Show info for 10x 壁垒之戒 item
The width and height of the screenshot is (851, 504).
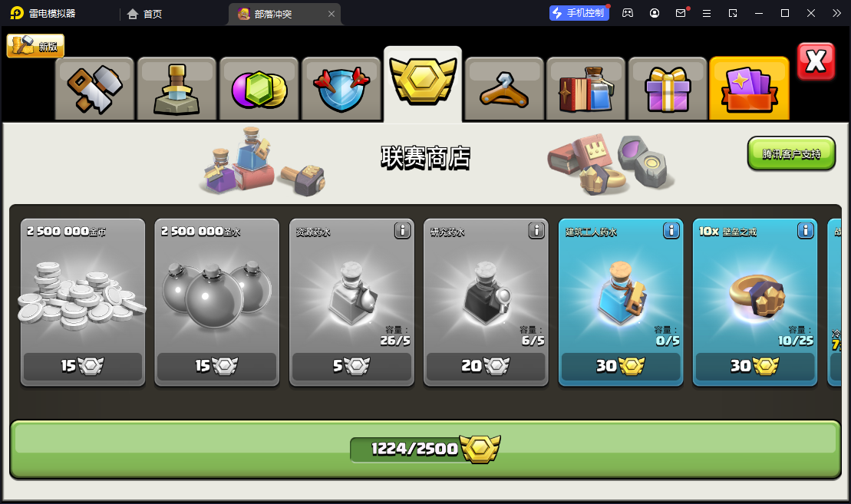tap(806, 231)
